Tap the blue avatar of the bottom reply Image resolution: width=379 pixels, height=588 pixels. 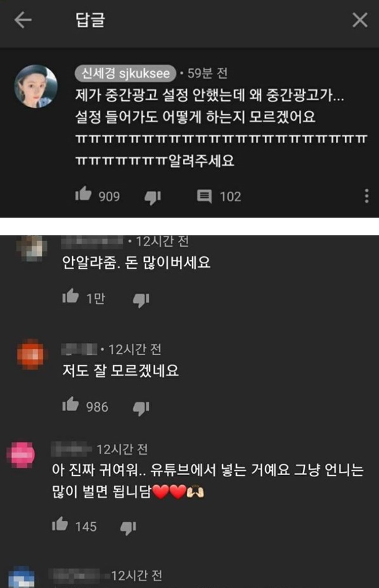pyautogui.click(x=22, y=577)
